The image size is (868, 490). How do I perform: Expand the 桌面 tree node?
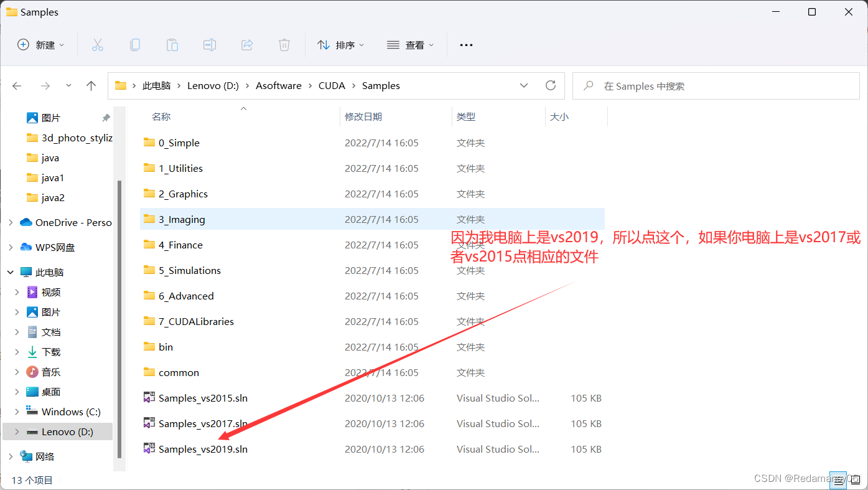pos(17,392)
